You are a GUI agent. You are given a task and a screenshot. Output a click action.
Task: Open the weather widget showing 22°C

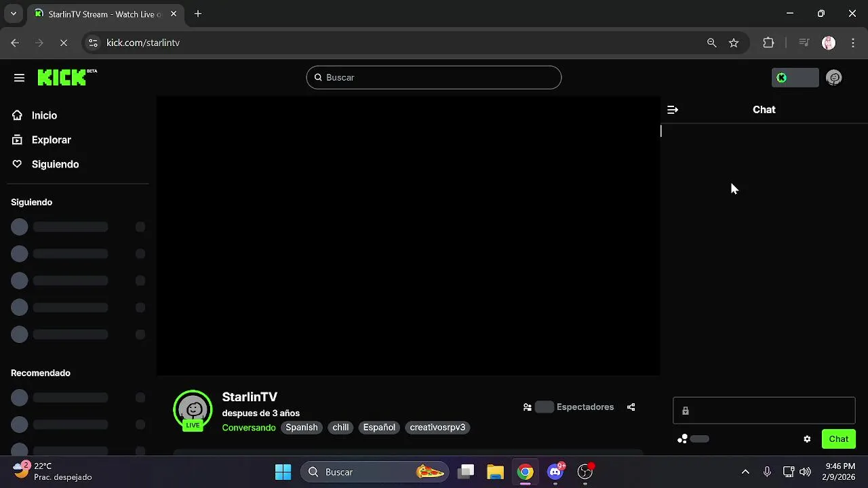(52, 472)
